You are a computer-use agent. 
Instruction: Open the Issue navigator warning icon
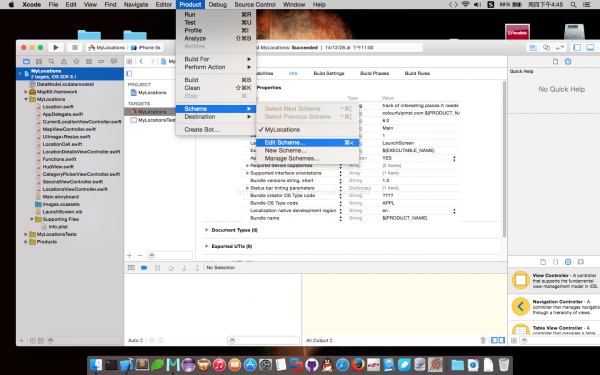pos(64,61)
